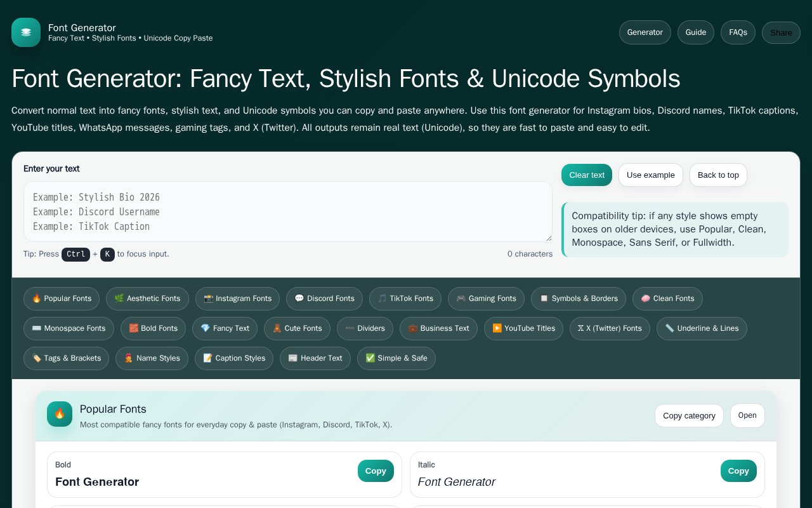Focus the Enter your text input area
The height and width of the screenshot is (508, 812).
(287, 211)
